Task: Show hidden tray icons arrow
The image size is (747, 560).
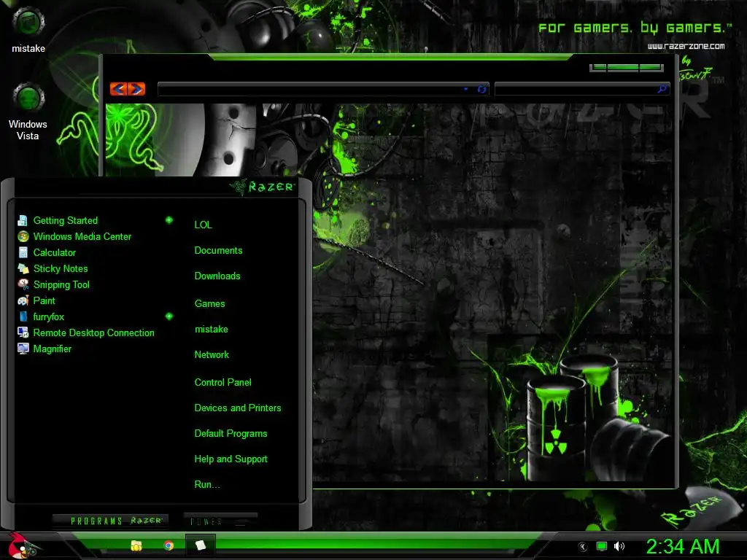Action: tap(583, 547)
